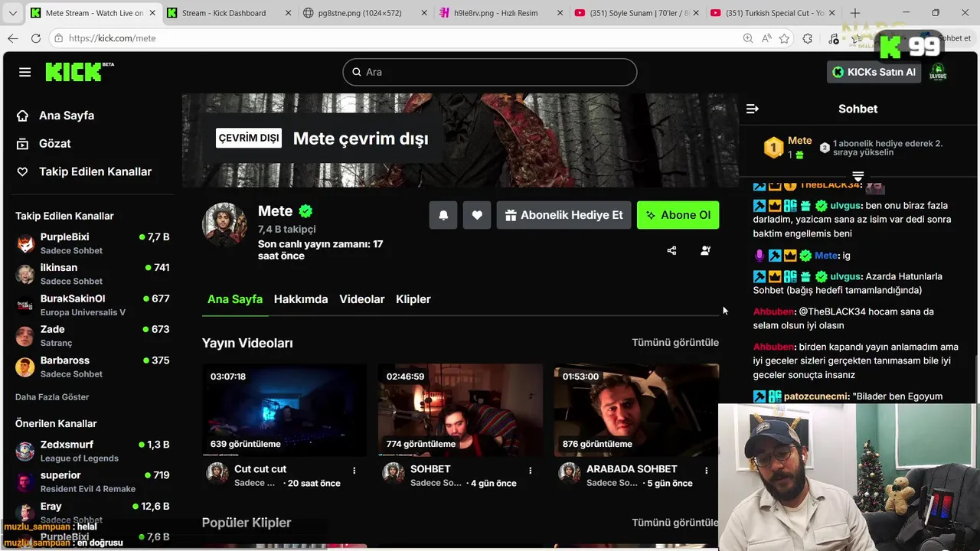Open Eray recommended channel
The height and width of the screenshot is (551, 980).
[93, 512]
